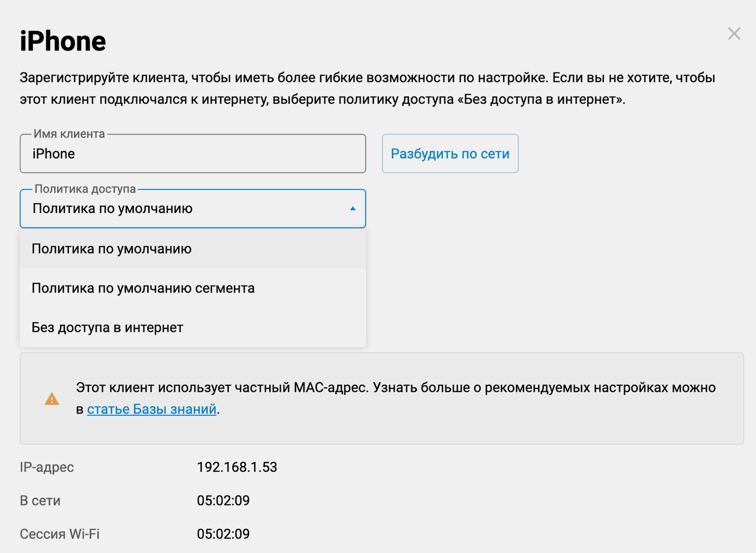Click the Сессия Wi-Fi label
The width and height of the screenshot is (756, 553).
tap(59, 534)
